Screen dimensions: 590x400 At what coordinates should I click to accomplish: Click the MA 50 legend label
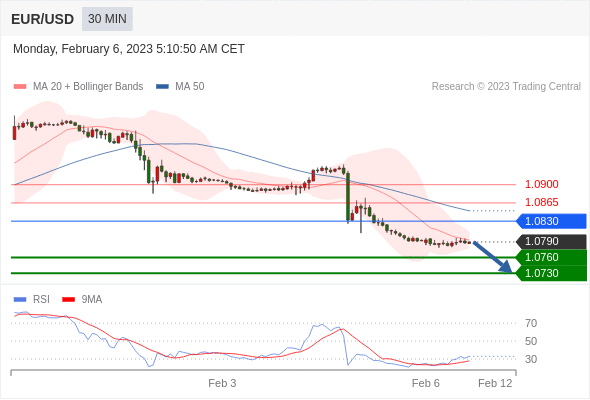190,87
